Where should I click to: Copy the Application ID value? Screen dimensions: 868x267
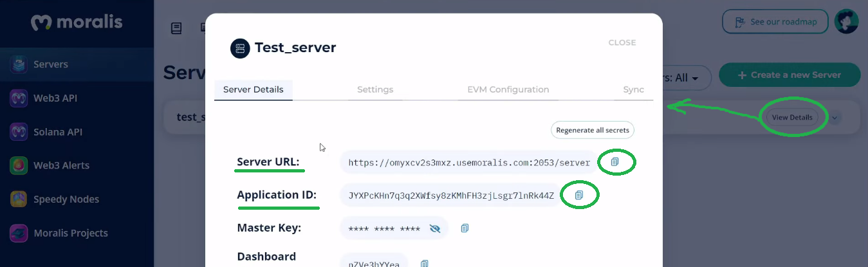[x=578, y=195]
